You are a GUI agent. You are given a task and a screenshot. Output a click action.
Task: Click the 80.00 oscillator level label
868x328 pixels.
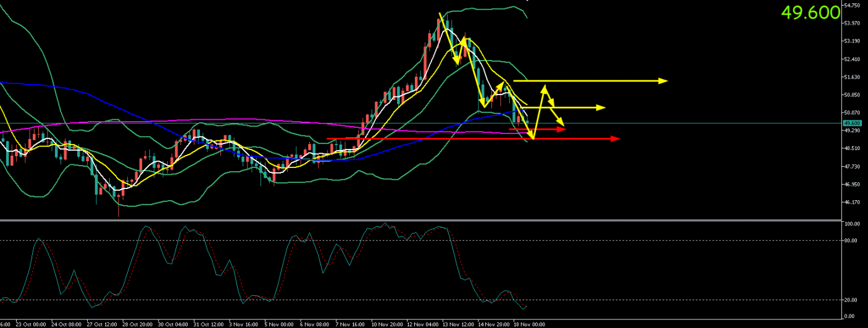point(850,240)
